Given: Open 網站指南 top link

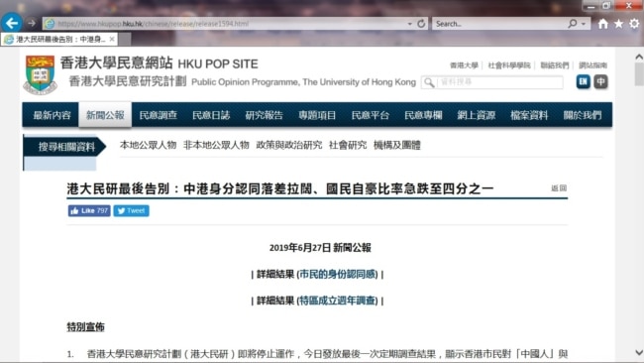Looking at the screenshot, I should click(592, 65).
